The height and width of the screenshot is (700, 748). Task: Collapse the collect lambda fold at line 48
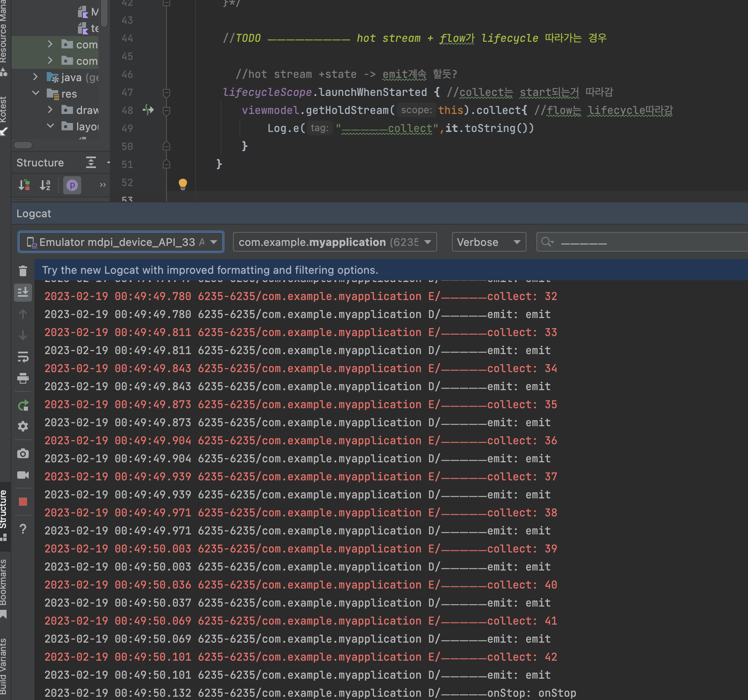click(166, 111)
